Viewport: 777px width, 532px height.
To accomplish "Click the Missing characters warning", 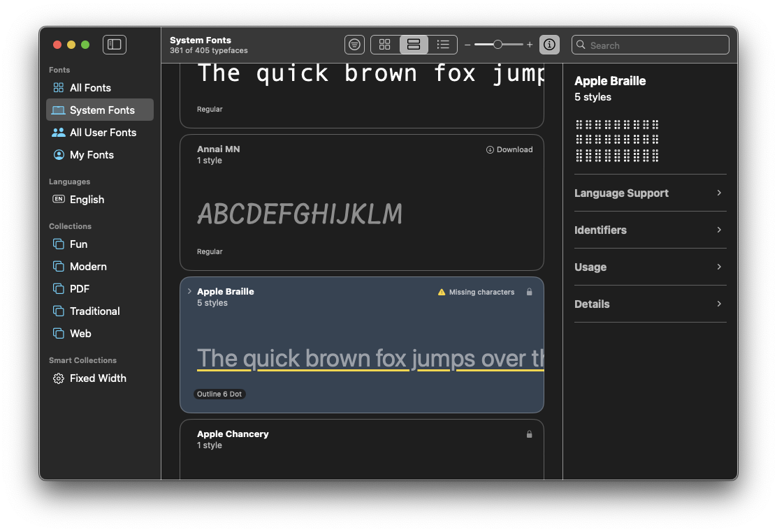I will click(477, 293).
